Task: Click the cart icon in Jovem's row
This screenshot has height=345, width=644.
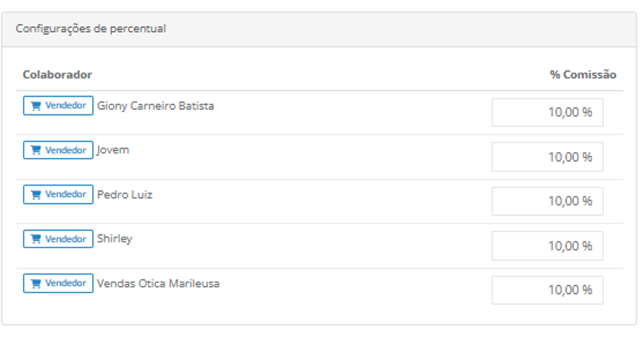Action: 36,150
